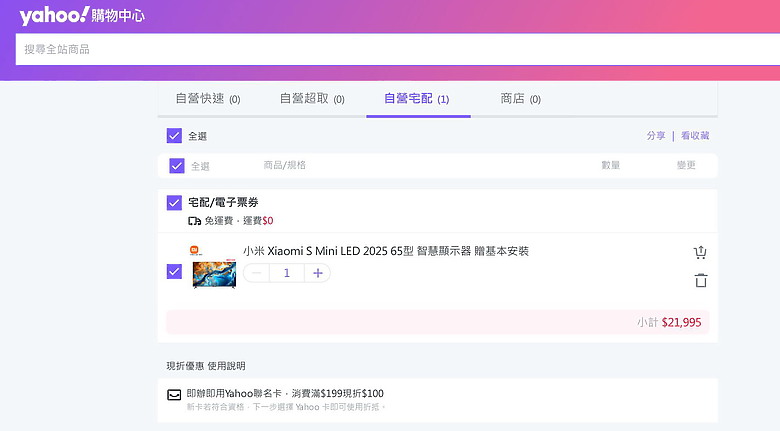
Task: Open the Xiaomi TV product thumbnail
Action: [214, 267]
